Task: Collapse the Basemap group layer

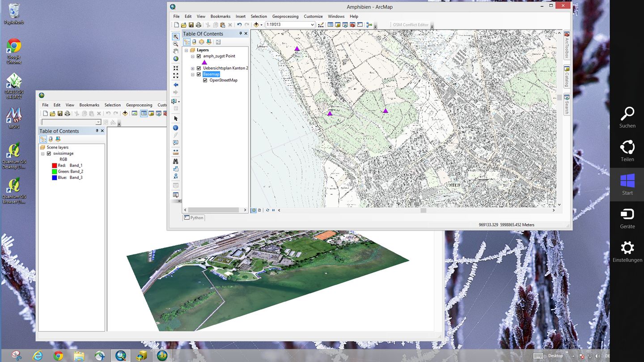Action: (193, 75)
